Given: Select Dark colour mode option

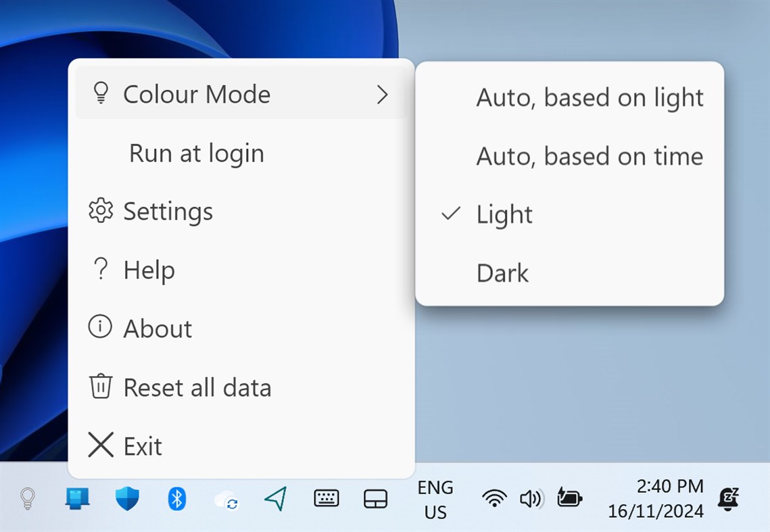Looking at the screenshot, I should 502,274.
